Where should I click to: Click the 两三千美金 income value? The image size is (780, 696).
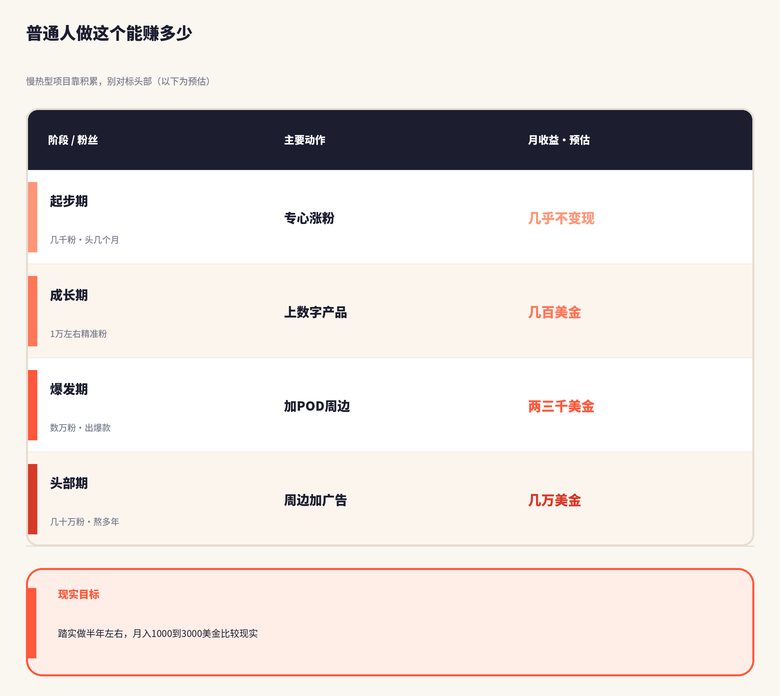click(561, 406)
